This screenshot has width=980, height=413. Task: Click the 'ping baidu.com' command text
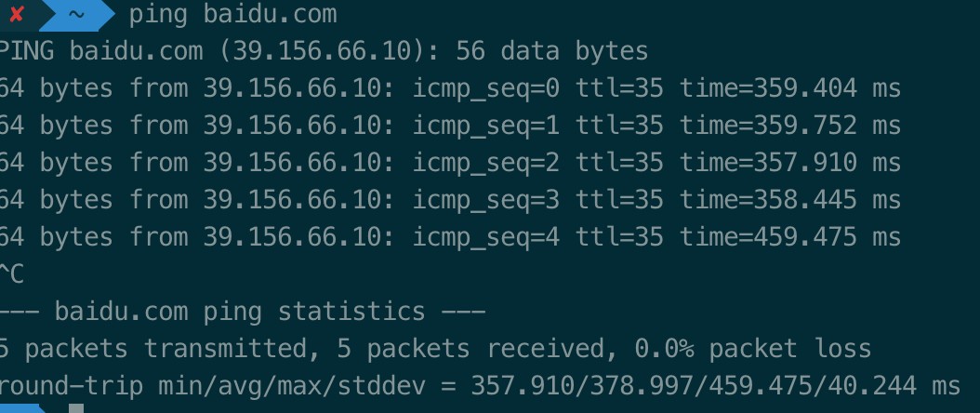pos(232,14)
